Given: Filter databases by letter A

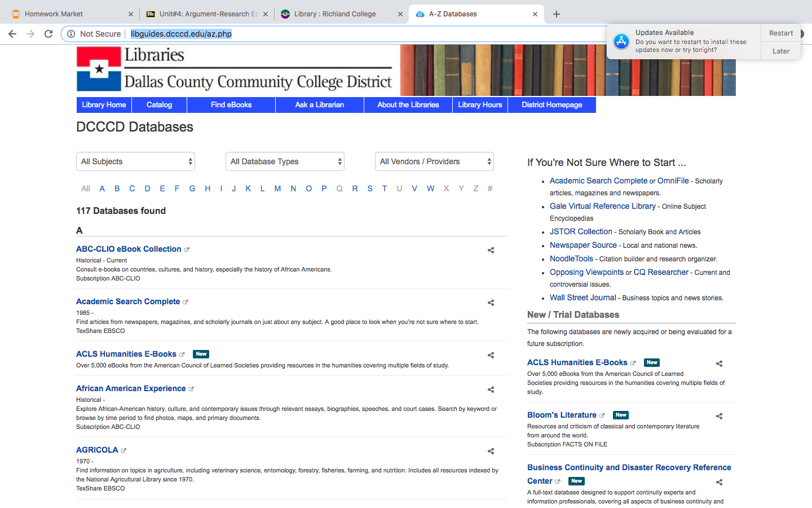Looking at the screenshot, I should point(102,189).
